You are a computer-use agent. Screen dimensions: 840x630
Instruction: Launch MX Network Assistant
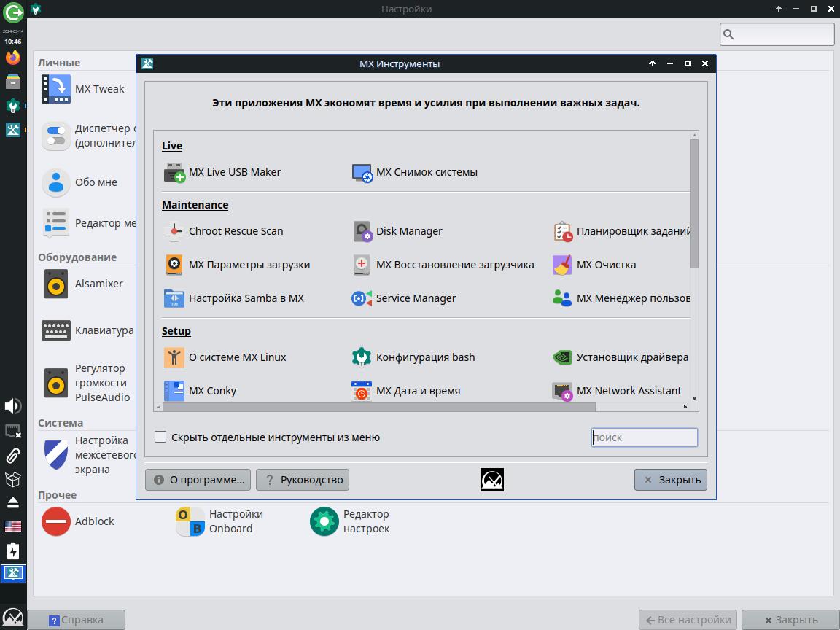(x=617, y=391)
